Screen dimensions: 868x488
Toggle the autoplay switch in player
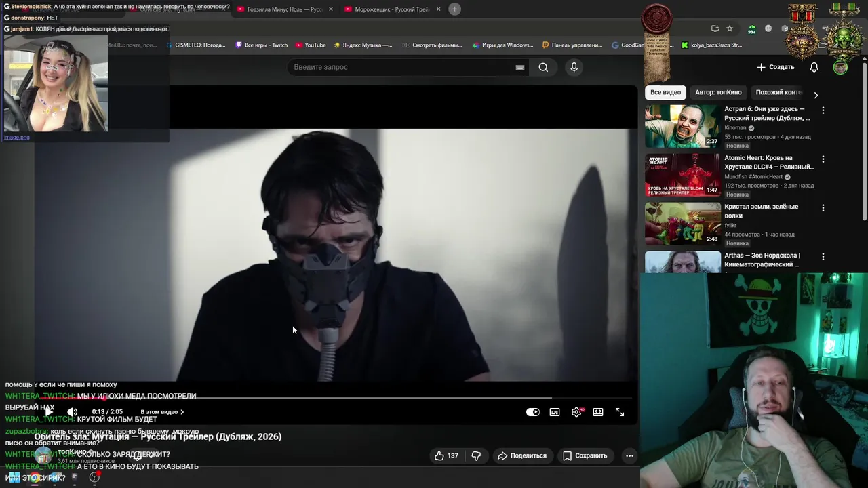pyautogui.click(x=533, y=412)
